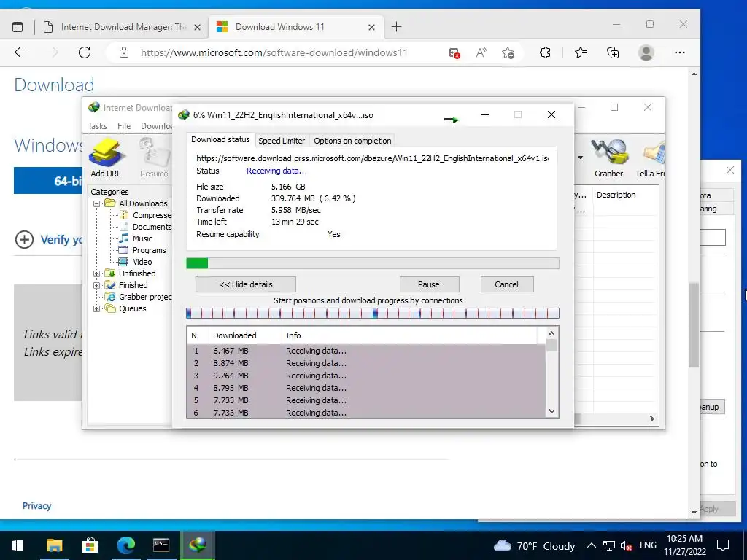Pause the Windows 11 ISO download
Screen dimensions: 747x560
pos(429,284)
